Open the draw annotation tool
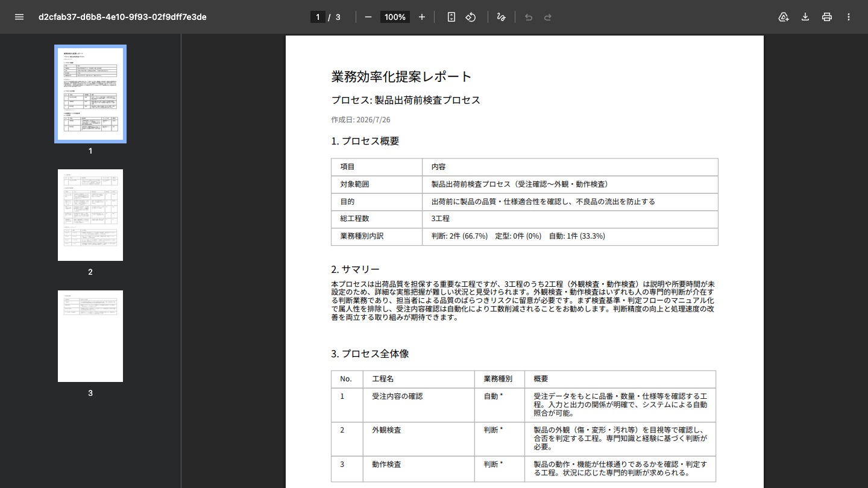Viewport: 868px width, 488px height. pyautogui.click(x=501, y=17)
